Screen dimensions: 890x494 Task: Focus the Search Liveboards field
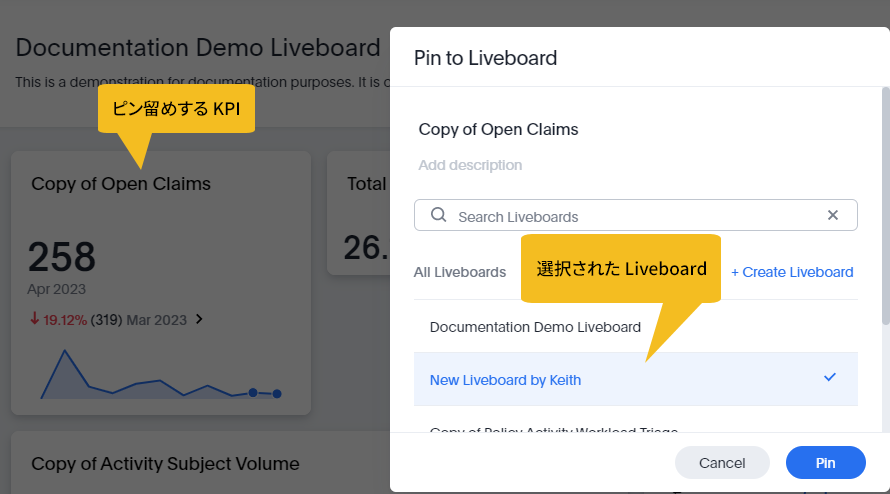635,215
